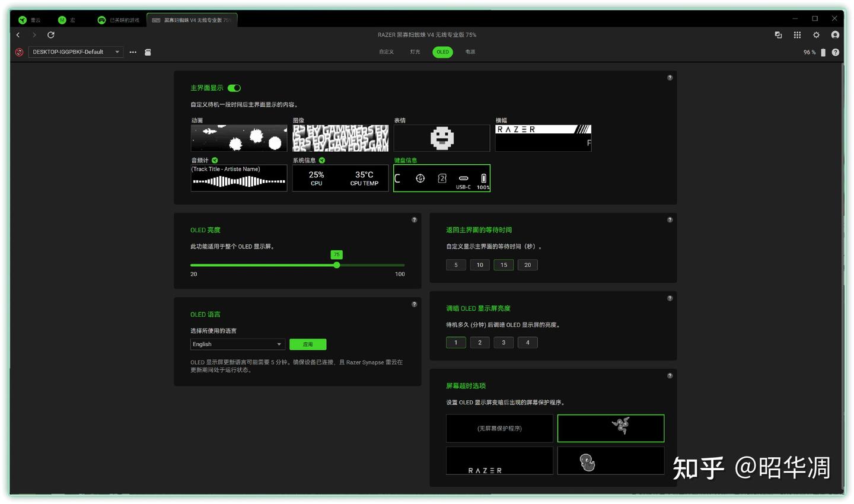The height and width of the screenshot is (504, 854).
Task: Set wait time to 5 seconds
Action: [456, 265]
